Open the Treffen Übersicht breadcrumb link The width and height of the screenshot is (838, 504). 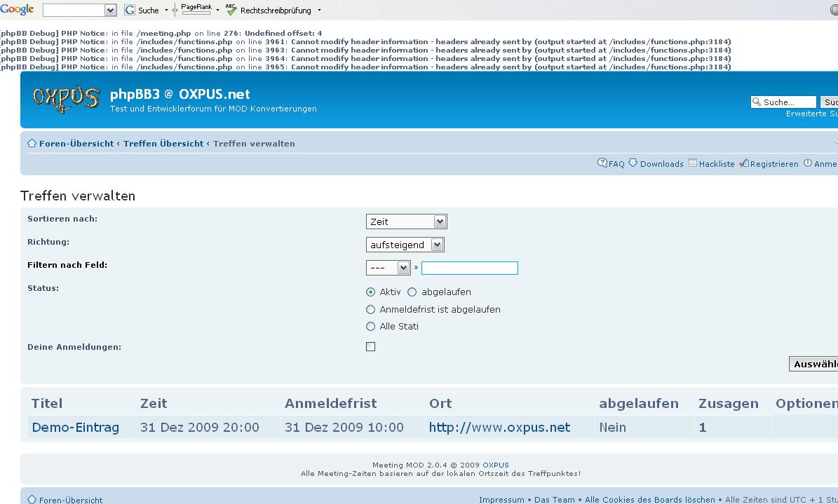[x=163, y=144]
